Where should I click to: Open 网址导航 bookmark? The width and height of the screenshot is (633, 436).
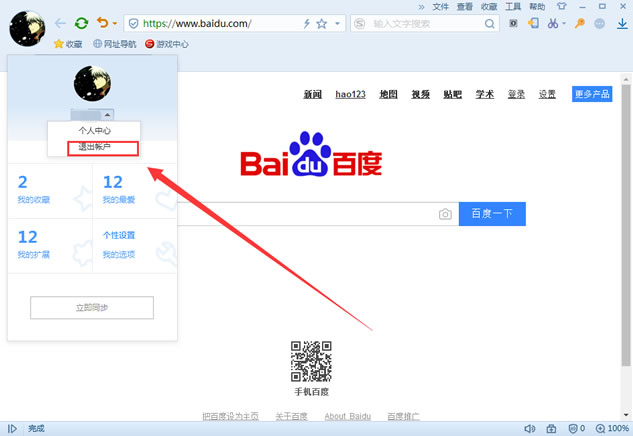click(115, 44)
